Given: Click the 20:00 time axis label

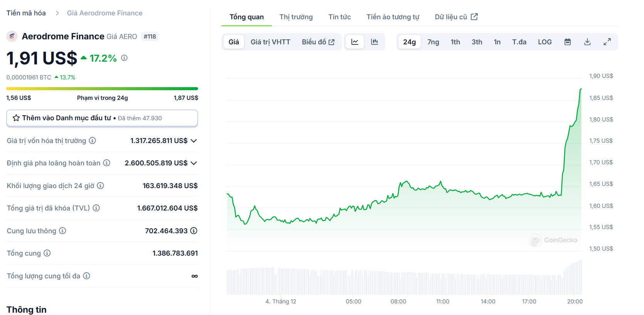Looking at the screenshot, I should click(x=575, y=302).
